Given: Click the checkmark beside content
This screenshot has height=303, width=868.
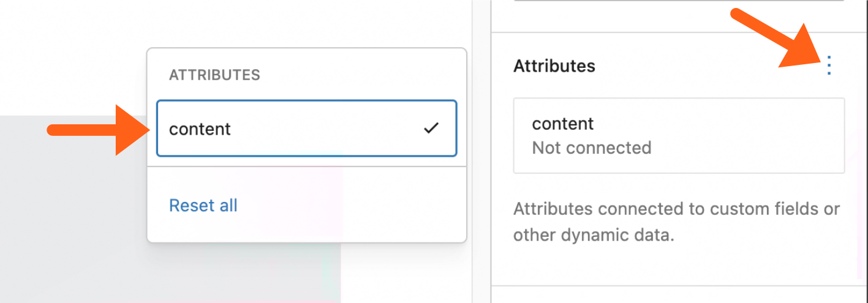Looking at the screenshot, I should [x=431, y=129].
